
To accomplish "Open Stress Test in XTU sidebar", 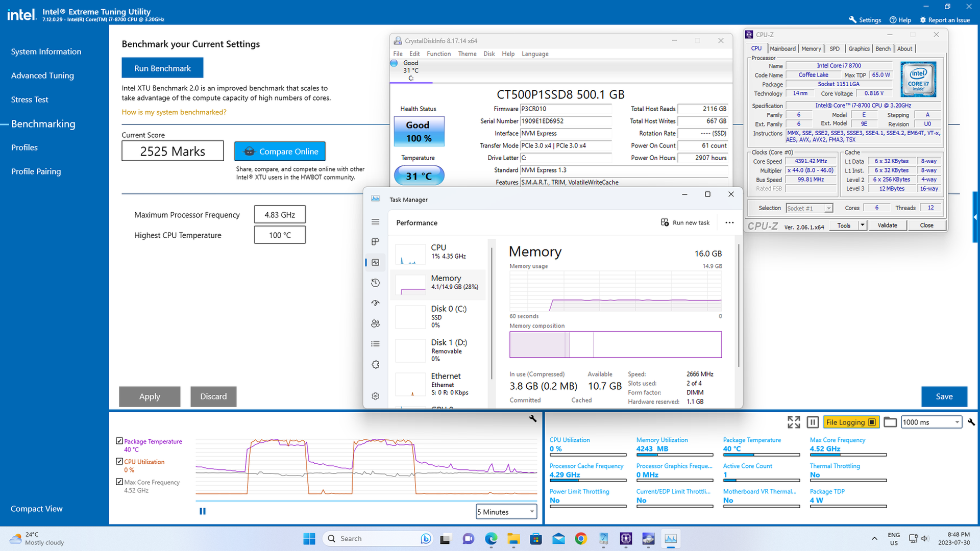I will 30,99.
